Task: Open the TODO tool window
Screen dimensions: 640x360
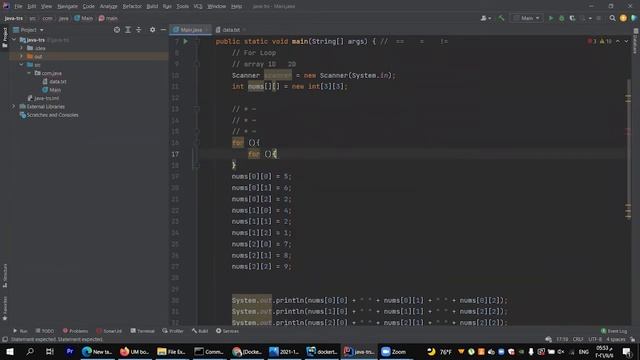Action: tap(44, 331)
